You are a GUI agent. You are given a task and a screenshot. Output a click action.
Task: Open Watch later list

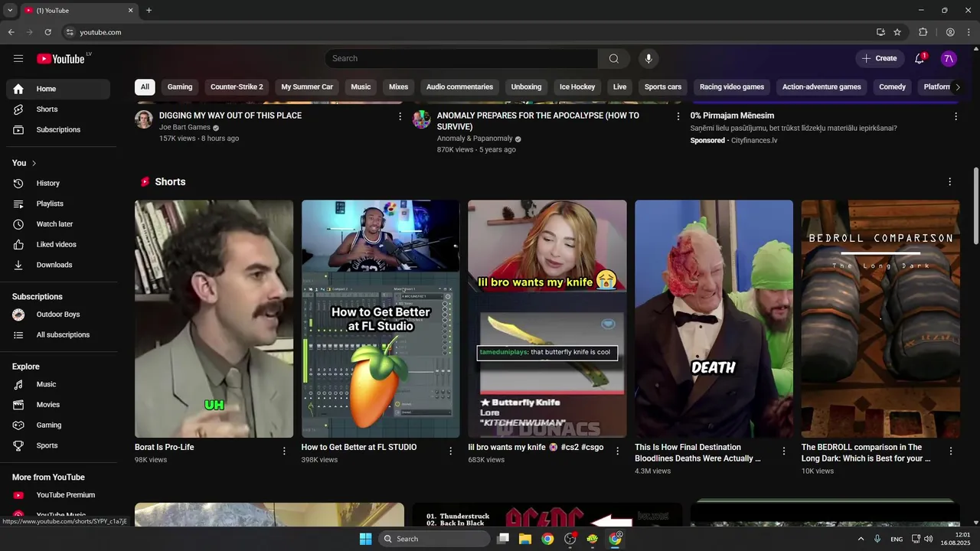tap(58, 224)
